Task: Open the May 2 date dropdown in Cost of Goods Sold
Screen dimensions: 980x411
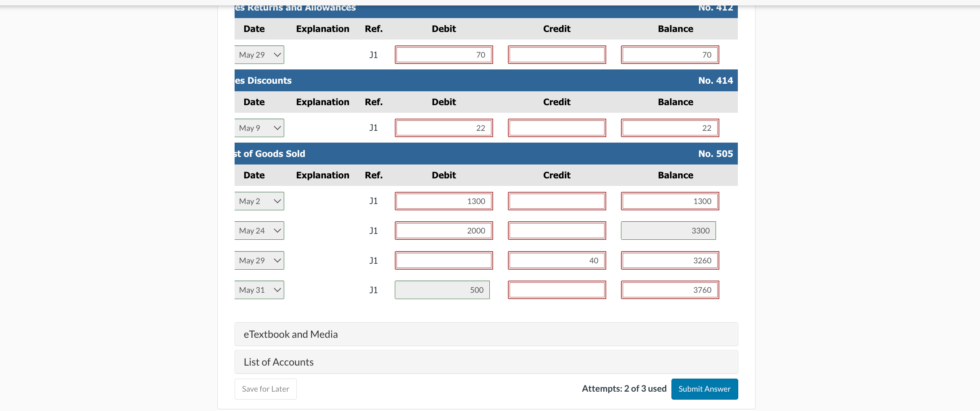Action: point(259,201)
